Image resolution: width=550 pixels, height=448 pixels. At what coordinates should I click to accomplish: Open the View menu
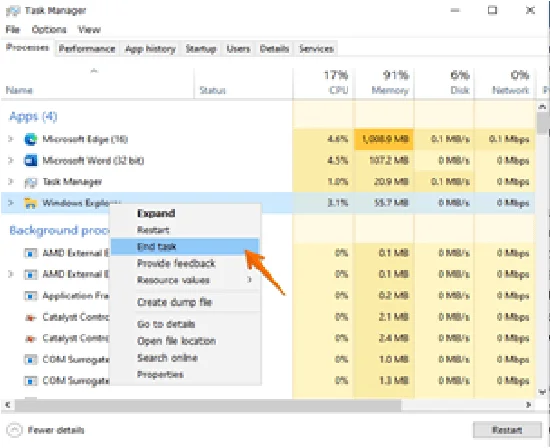[89, 29]
